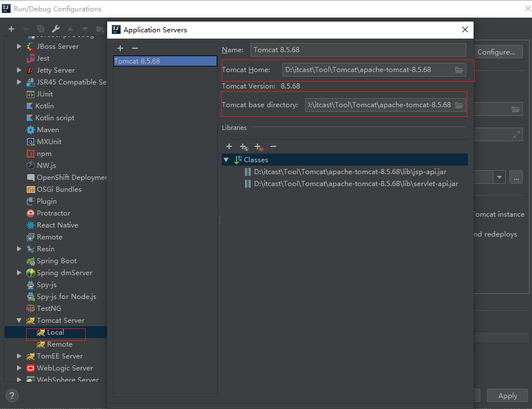Viewport: 532px width, 409px height.
Task: Expand the Spring dmServer node
Action: coord(19,273)
